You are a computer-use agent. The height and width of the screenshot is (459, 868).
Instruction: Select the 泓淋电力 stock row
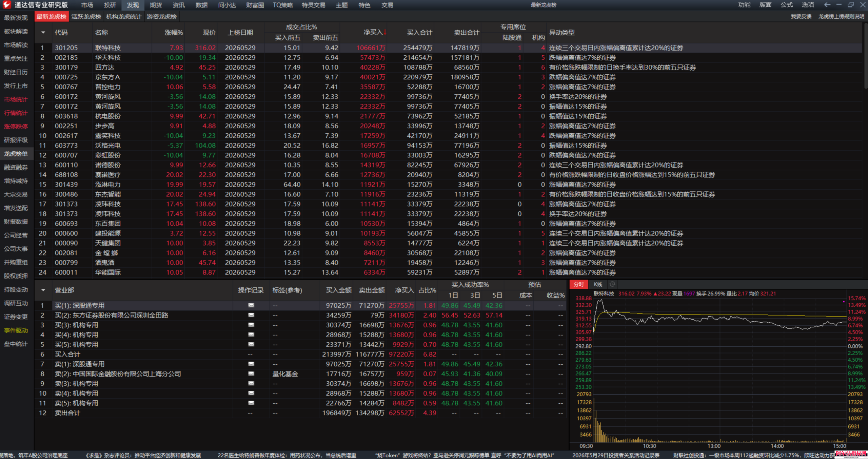point(449,185)
